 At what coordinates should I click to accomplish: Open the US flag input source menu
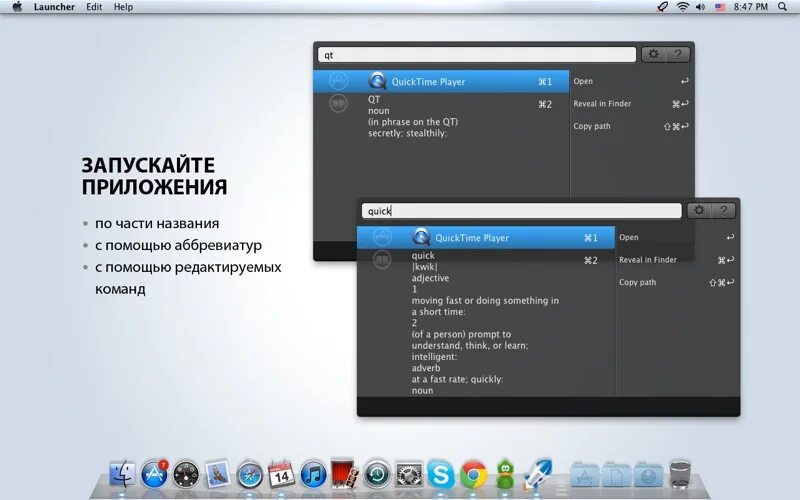coord(720,7)
